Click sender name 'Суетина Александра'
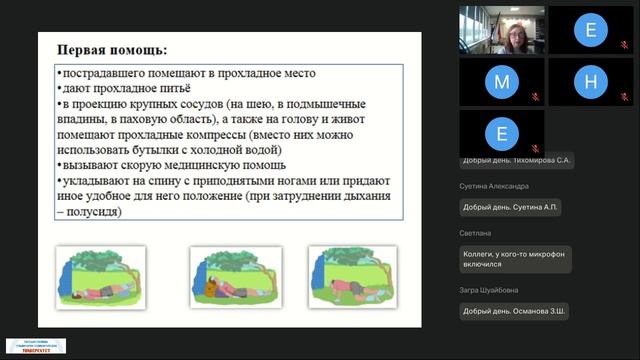This screenshot has width=640, height=360. tap(494, 186)
